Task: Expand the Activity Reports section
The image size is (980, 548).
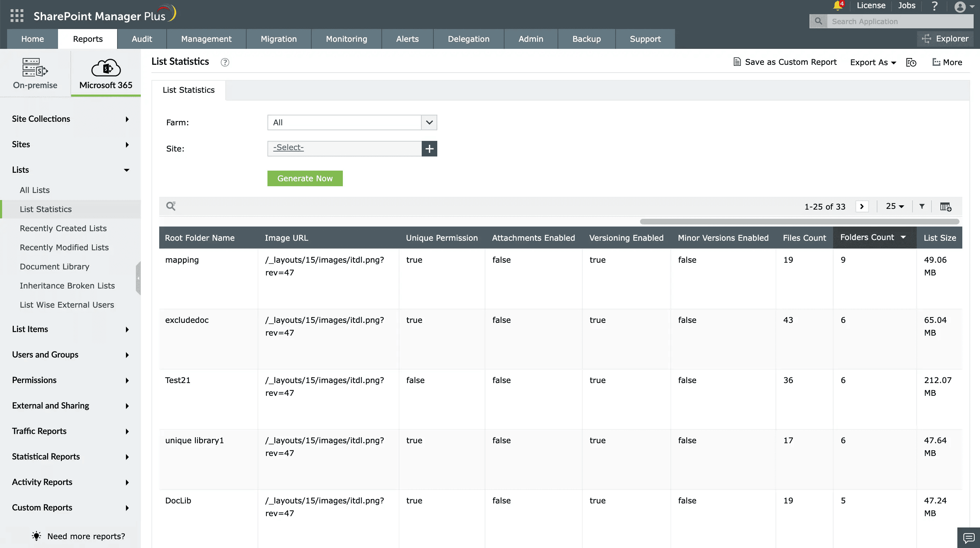Action: [70, 482]
